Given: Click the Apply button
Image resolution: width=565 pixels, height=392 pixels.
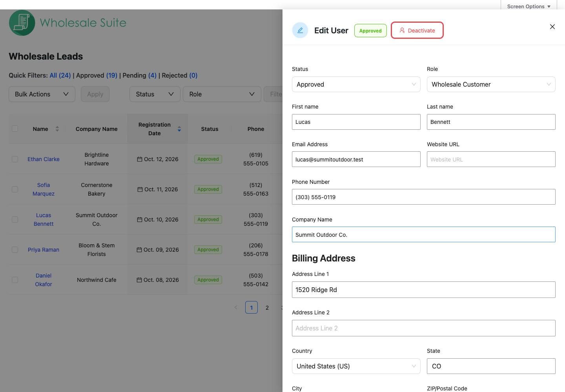Looking at the screenshot, I should point(95,94).
